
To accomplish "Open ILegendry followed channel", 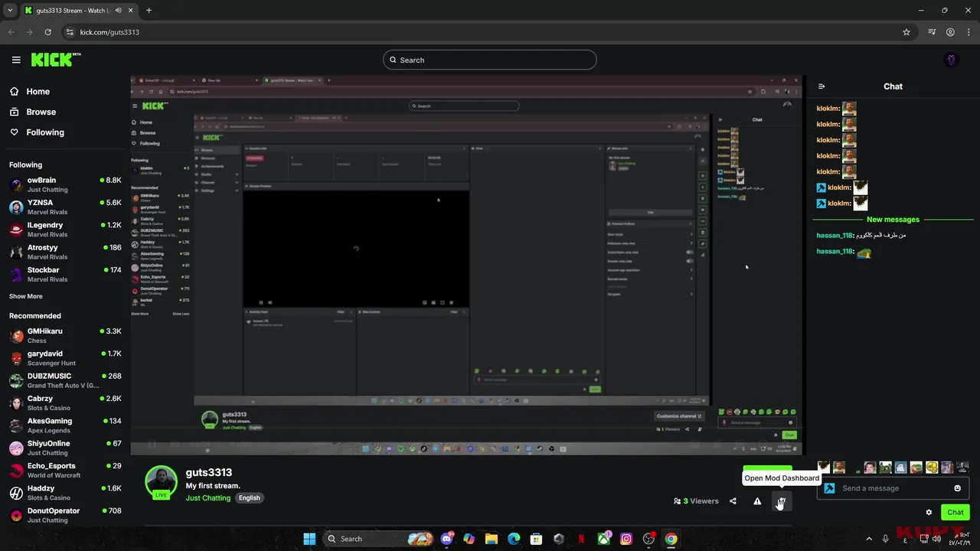I will pyautogui.click(x=65, y=230).
